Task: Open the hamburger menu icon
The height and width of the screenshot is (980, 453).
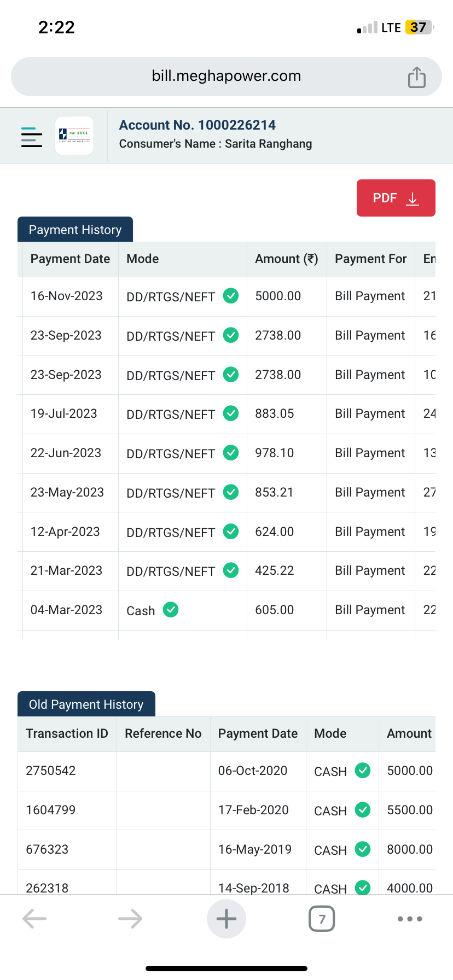Action: click(x=32, y=137)
